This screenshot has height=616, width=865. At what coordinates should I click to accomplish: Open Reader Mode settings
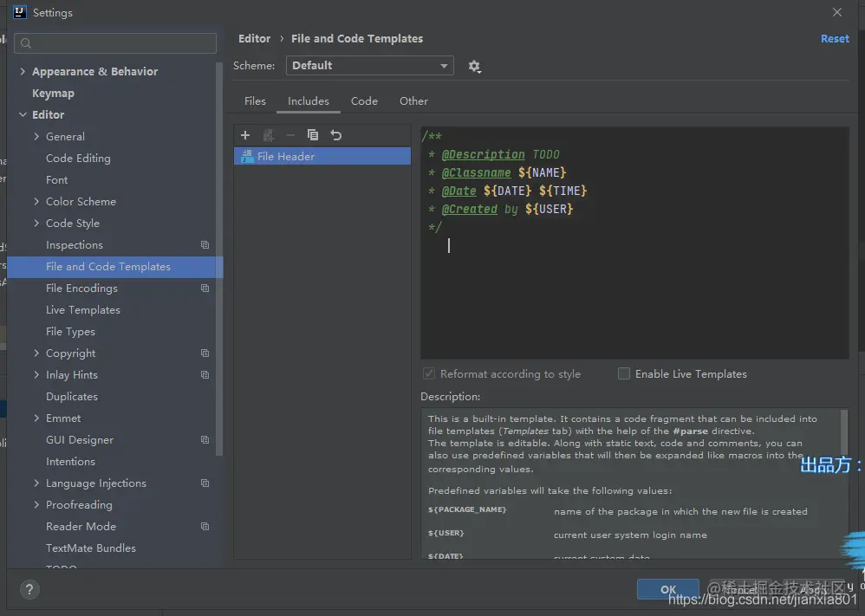click(x=81, y=527)
